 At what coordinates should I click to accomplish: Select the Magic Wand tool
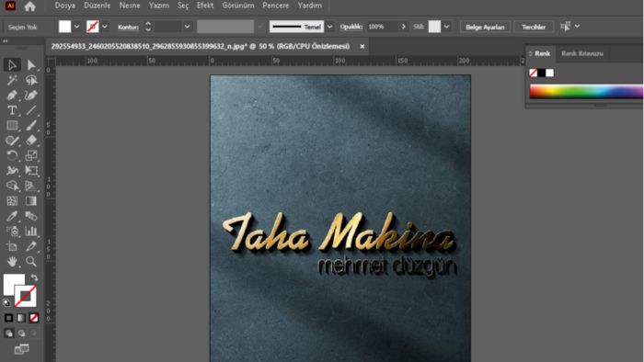click(x=12, y=80)
